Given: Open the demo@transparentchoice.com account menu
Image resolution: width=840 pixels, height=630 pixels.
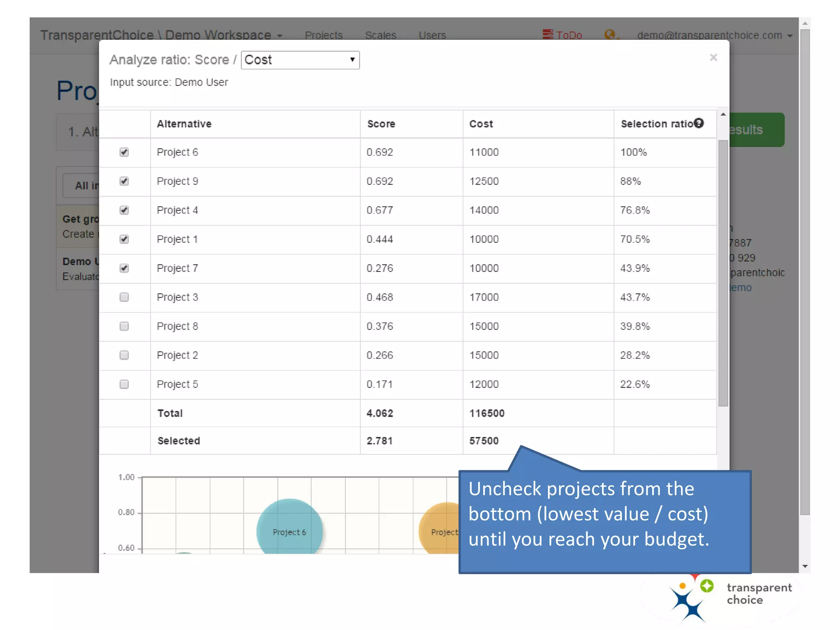Looking at the screenshot, I should 714,35.
